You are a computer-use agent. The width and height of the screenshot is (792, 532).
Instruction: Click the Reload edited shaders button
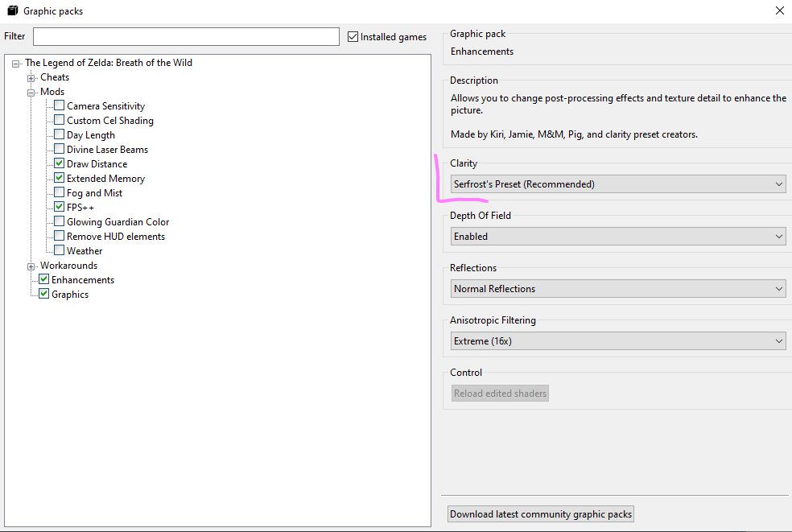500,393
